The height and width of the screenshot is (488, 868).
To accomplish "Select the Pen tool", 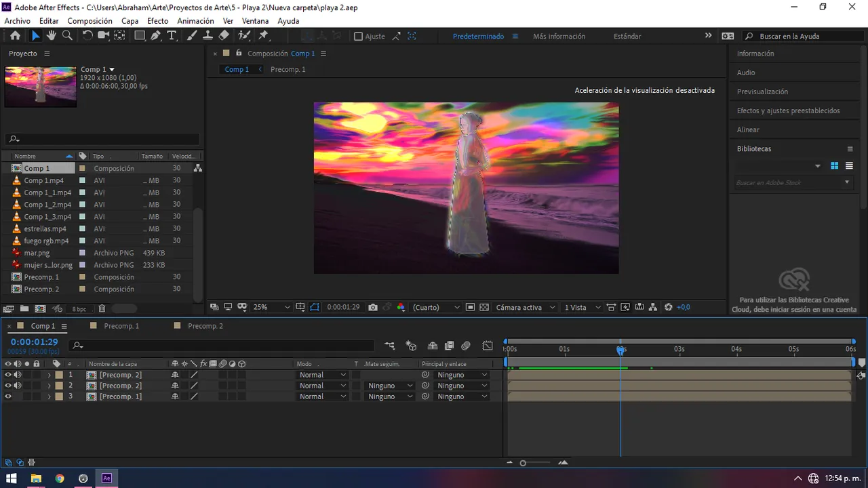I will pyautogui.click(x=156, y=36).
